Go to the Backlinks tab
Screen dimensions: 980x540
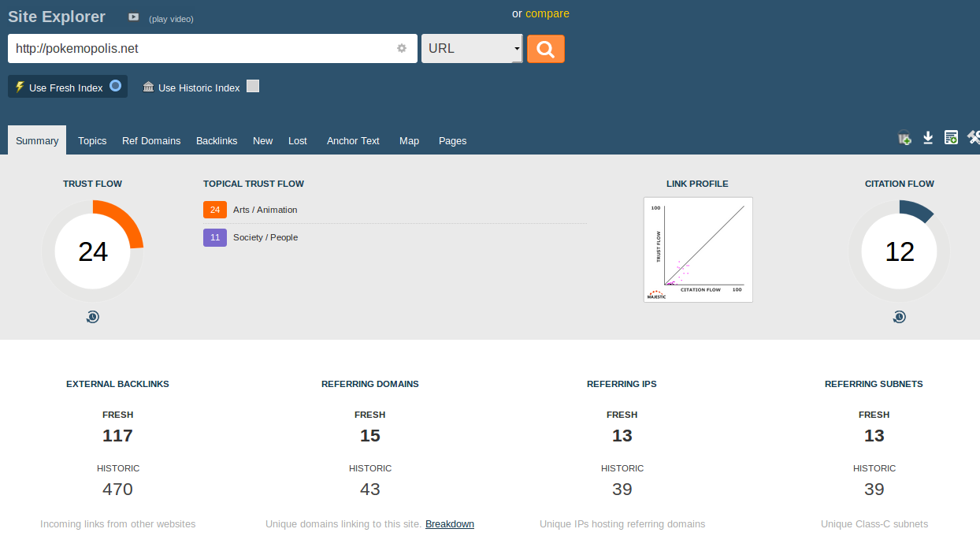click(x=217, y=140)
